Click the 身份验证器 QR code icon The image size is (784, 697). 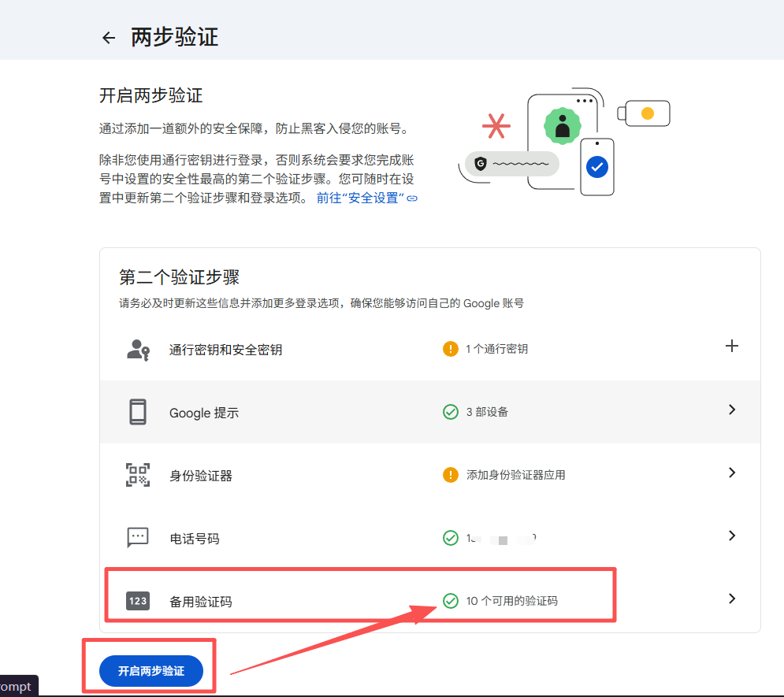[x=136, y=473]
